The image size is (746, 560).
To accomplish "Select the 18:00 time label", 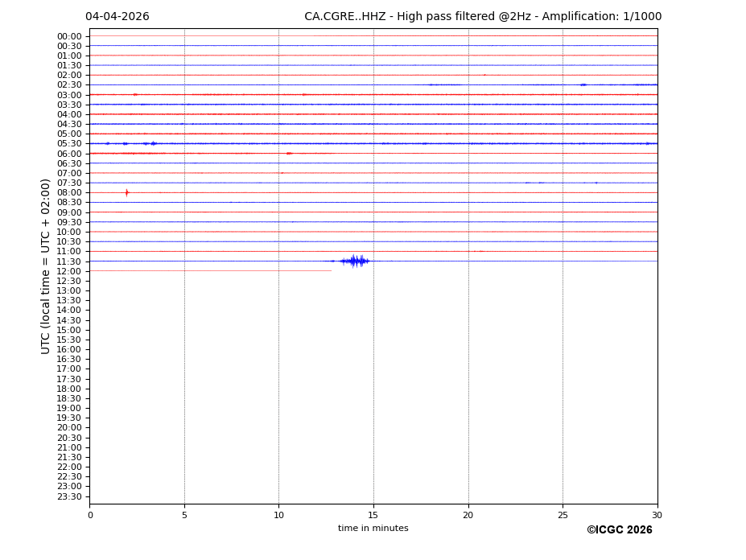I will pyautogui.click(x=69, y=389).
